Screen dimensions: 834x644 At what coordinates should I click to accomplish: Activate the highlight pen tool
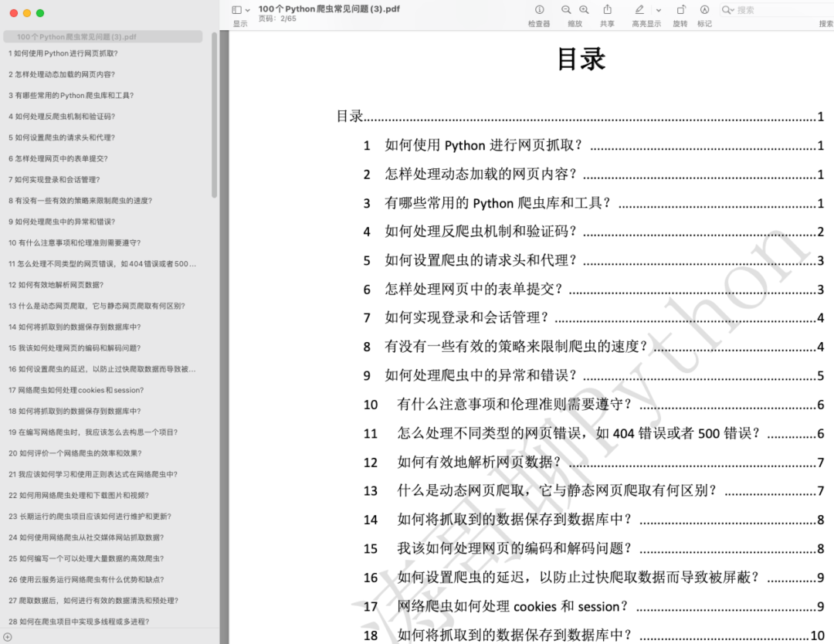639,9
